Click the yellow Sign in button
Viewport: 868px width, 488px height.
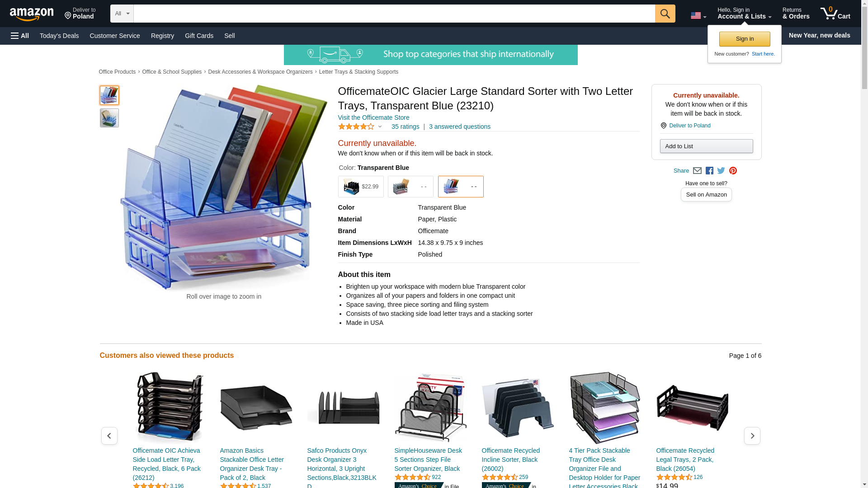pyautogui.click(x=745, y=39)
